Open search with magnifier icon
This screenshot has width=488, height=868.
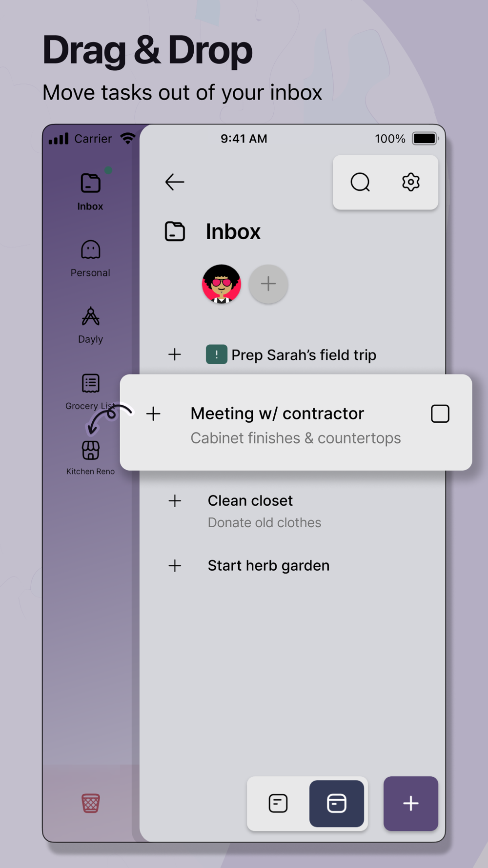click(x=360, y=182)
